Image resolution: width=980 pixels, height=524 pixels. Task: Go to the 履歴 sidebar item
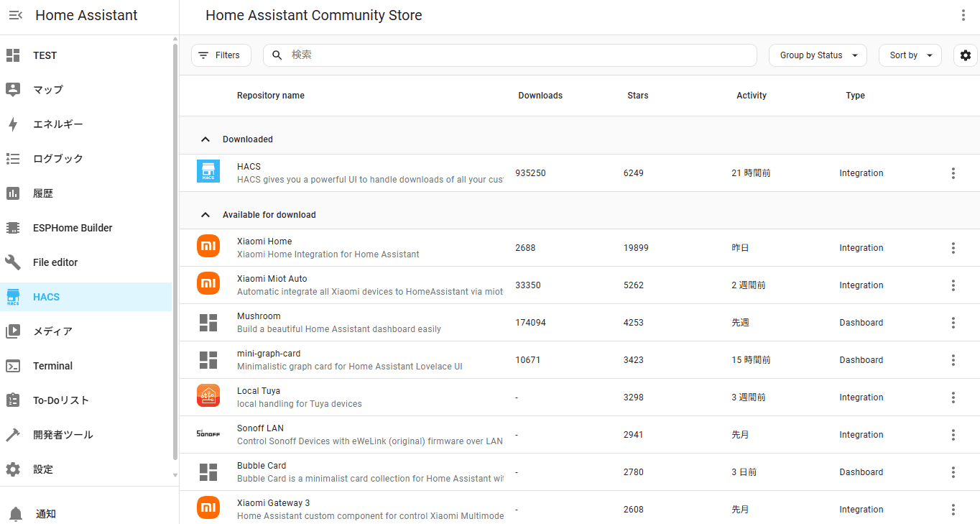tap(86, 193)
